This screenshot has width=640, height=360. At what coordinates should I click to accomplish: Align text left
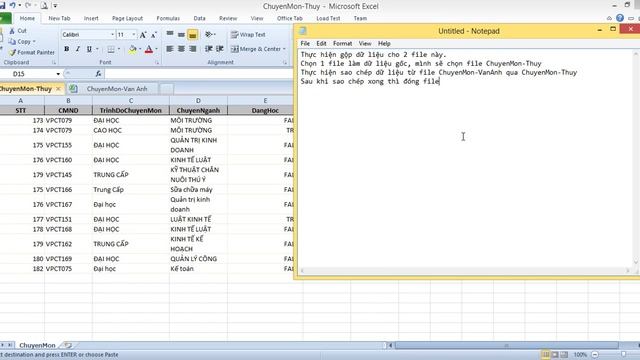click(x=170, y=49)
